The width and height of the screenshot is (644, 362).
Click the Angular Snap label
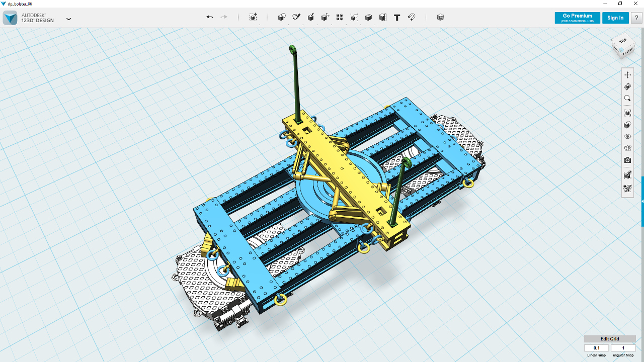623,355
